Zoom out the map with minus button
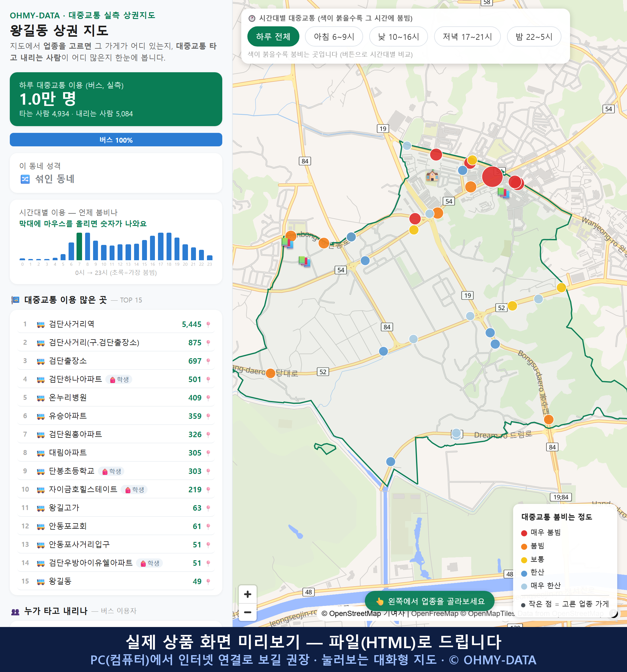This screenshot has height=672, width=627. (x=247, y=612)
